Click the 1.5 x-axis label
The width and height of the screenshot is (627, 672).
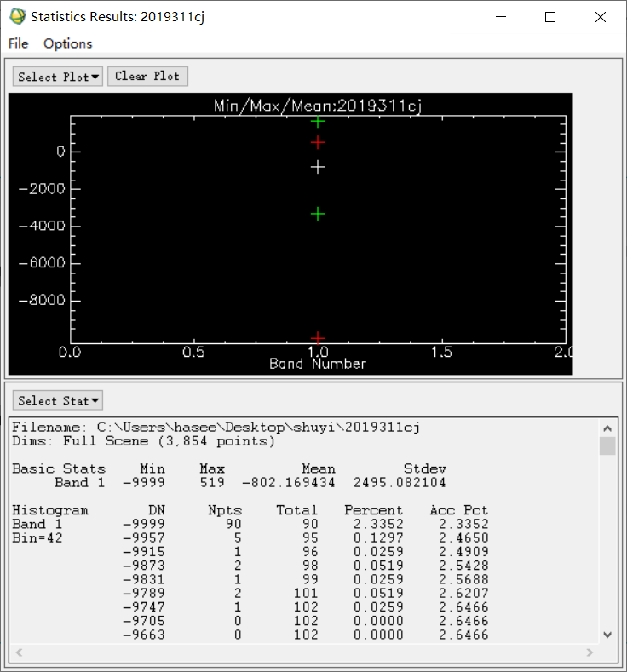[x=441, y=353]
